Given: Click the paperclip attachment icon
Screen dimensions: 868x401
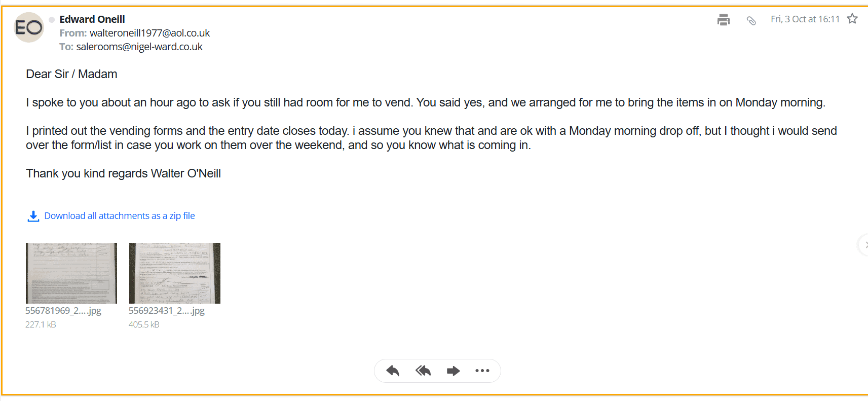Looking at the screenshot, I should [751, 20].
